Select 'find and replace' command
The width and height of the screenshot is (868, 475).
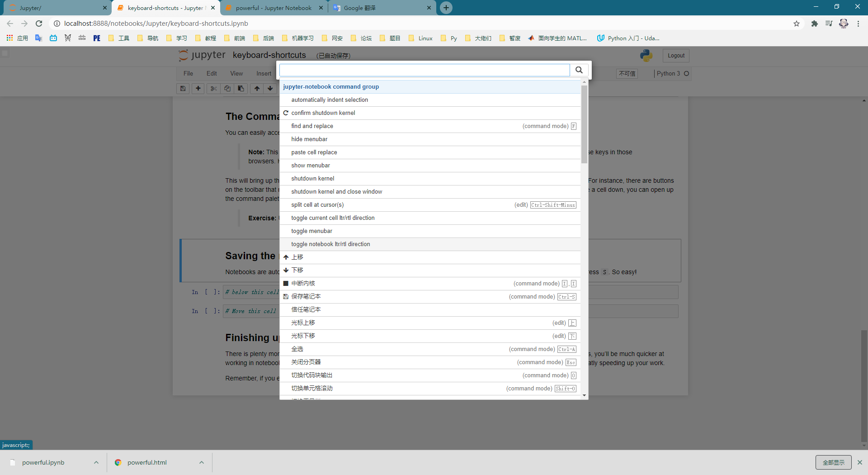click(x=430, y=126)
